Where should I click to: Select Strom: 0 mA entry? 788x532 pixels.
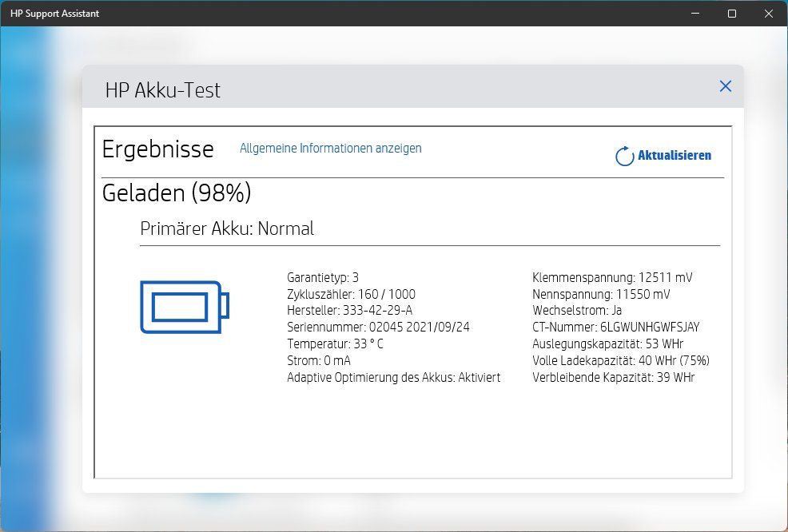(x=319, y=361)
